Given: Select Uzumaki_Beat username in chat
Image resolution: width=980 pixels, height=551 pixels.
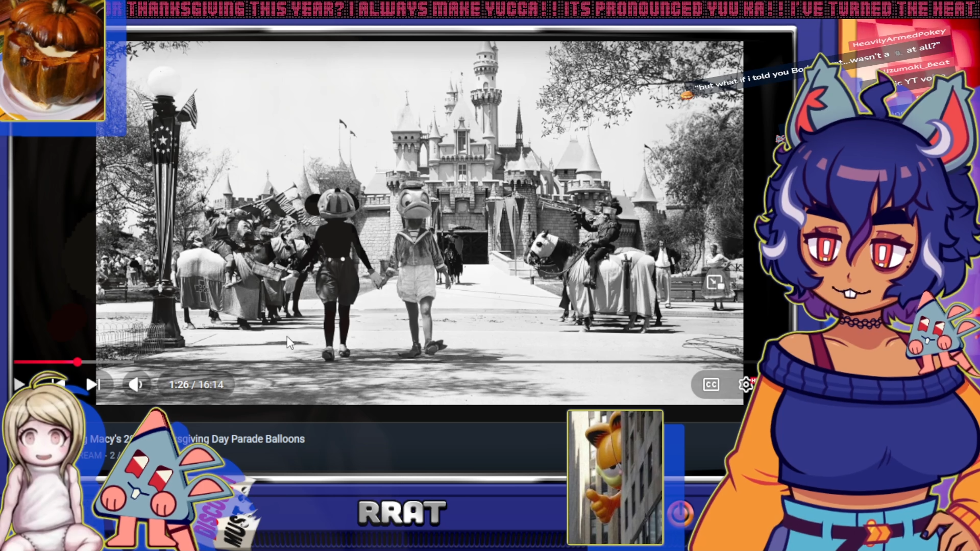Looking at the screenshot, I should point(916,66).
